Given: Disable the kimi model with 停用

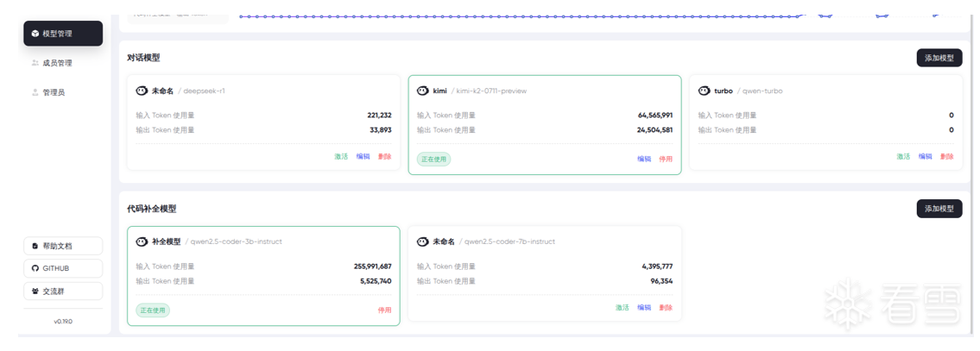Looking at the screenshot, I should (666, 159).
